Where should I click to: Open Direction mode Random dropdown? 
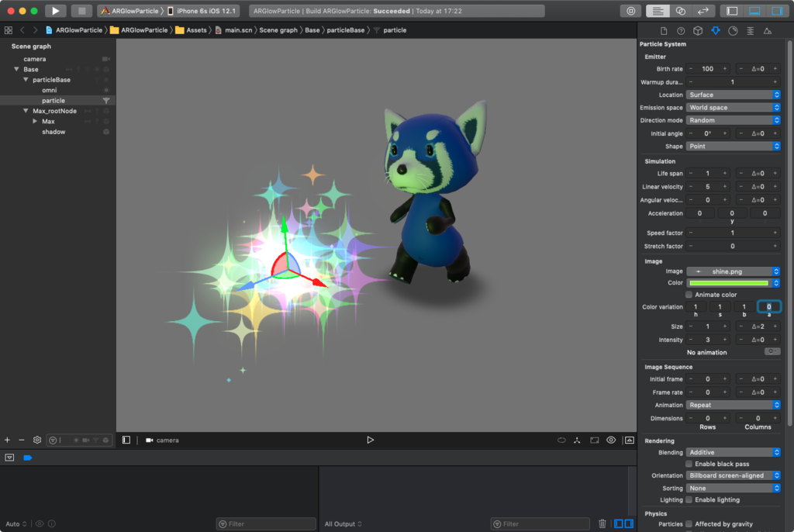click(734, 120)
